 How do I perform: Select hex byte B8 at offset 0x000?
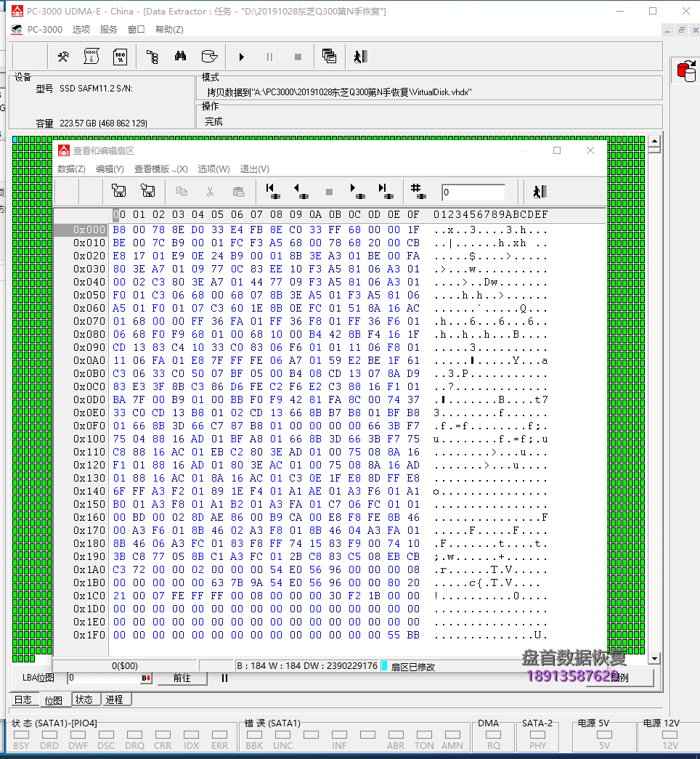click(x=119, y=230)
